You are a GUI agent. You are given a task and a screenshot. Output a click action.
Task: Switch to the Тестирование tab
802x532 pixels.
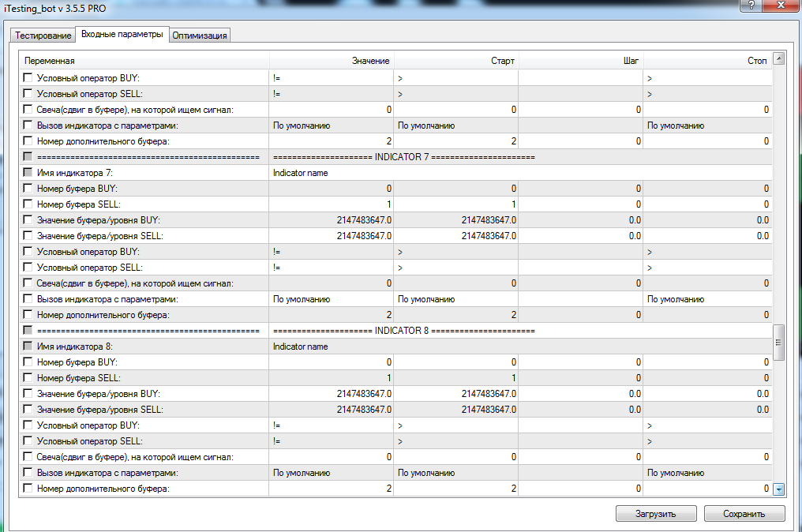pyautogui.click(x=43, y=36)
